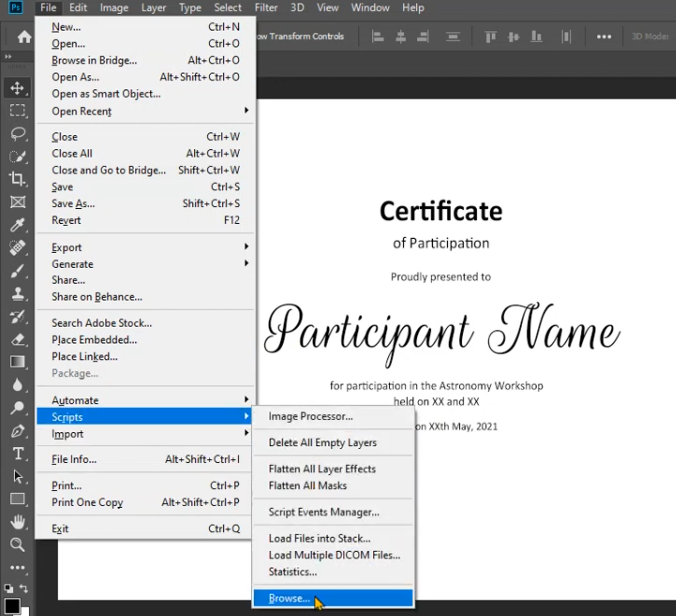The height and width of the screenshot is (616, 676).
Task: Click Image Processor in Scripts
Action: [310, 416]
